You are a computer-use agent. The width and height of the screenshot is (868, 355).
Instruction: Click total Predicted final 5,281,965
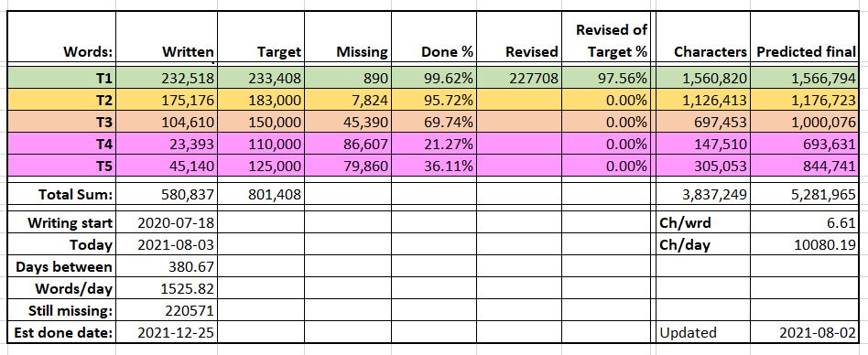804,194
